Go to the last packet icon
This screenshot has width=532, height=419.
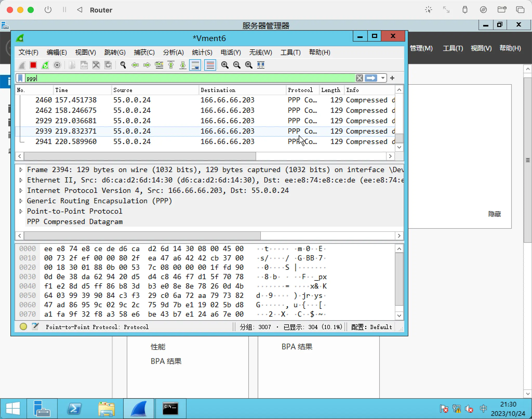(183, 65)
